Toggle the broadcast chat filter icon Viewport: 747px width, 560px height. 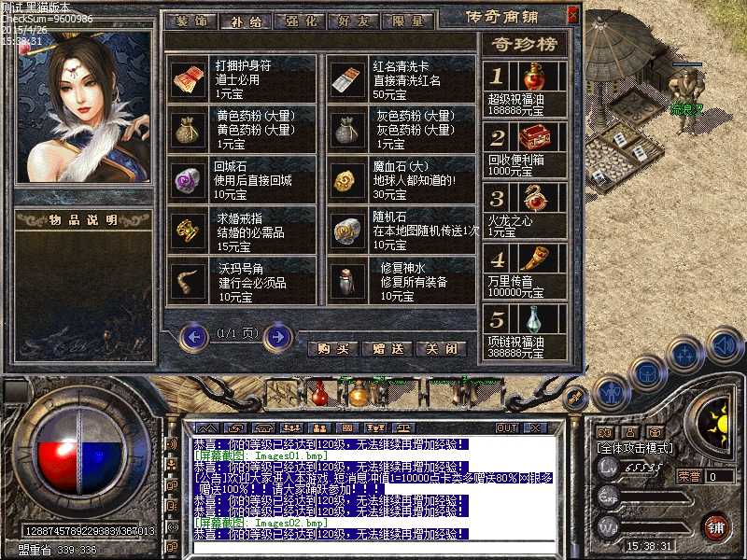coord(173,444)
